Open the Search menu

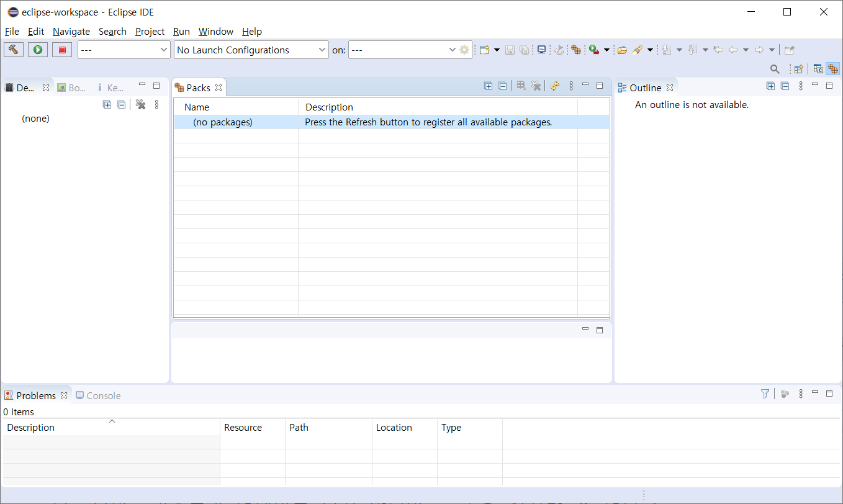click(x=112, y=31)
